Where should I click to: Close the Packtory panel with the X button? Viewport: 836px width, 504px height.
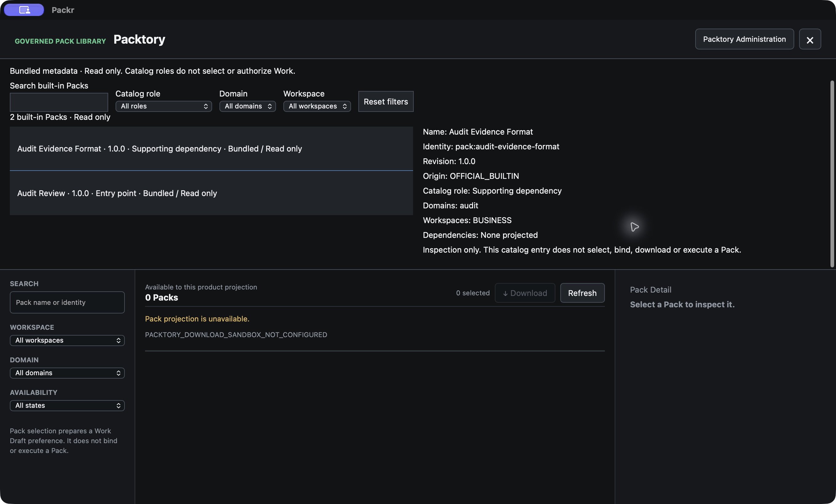point(810,39)
